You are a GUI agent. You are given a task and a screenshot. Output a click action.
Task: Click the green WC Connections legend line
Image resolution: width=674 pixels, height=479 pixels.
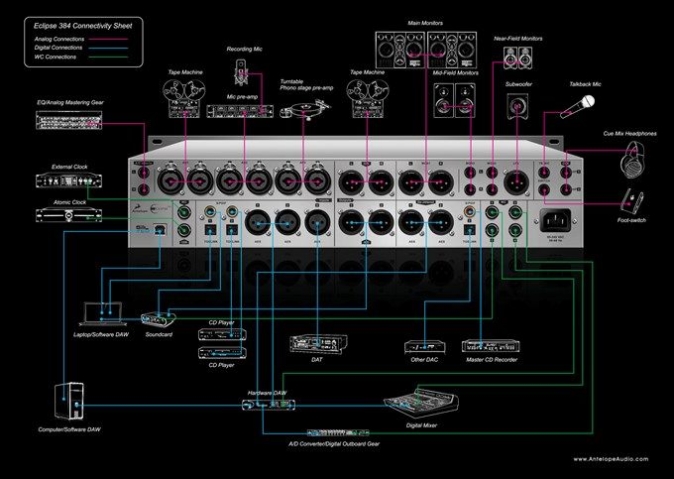coord(108,57)
